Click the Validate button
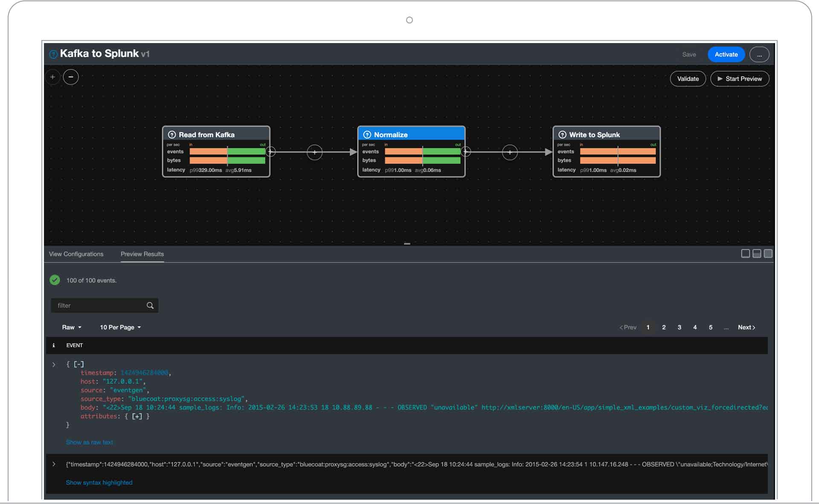 (688, 79)
